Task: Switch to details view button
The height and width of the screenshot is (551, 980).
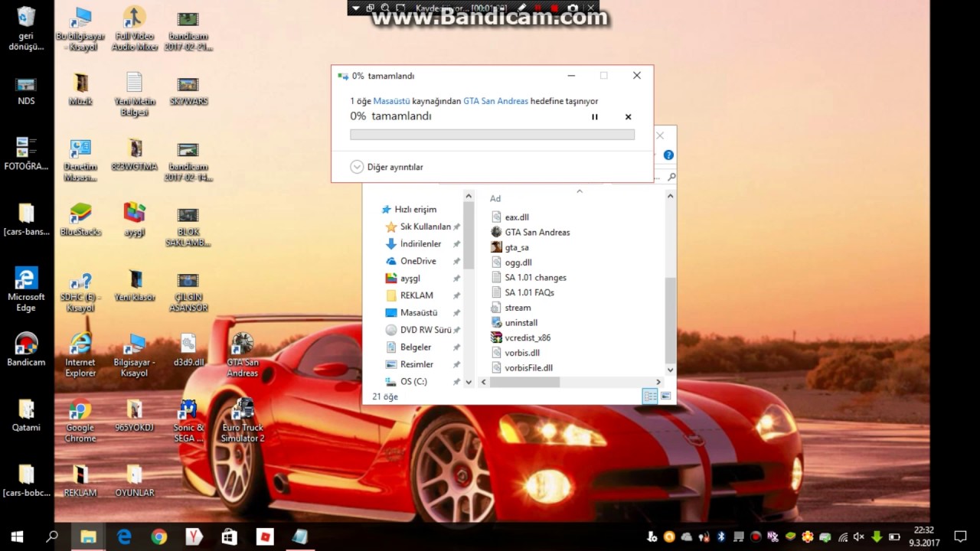Action: [650, 396]
